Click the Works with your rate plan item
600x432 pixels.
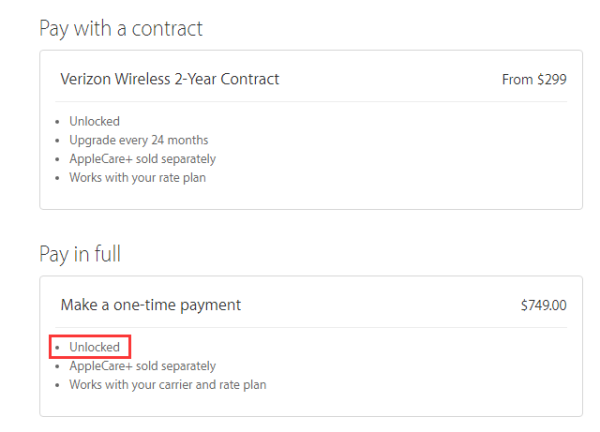point(137,178)
